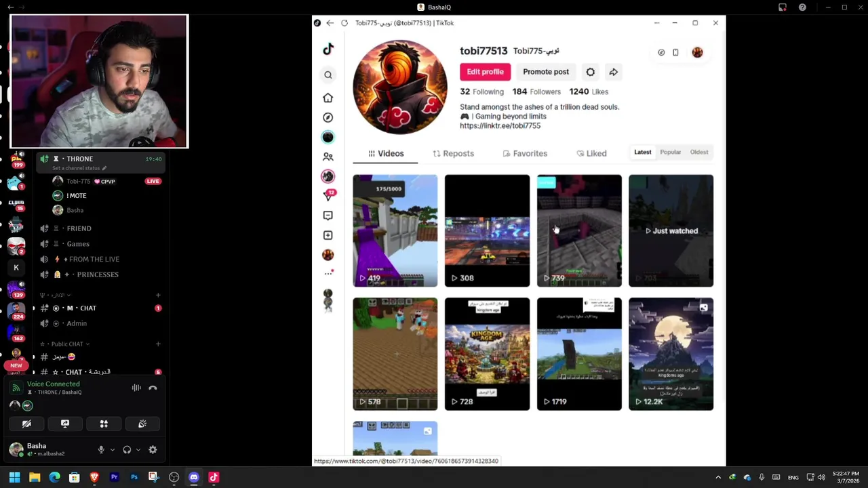Reload the TikTok page

pyautogui.click(x=344, y=23)
